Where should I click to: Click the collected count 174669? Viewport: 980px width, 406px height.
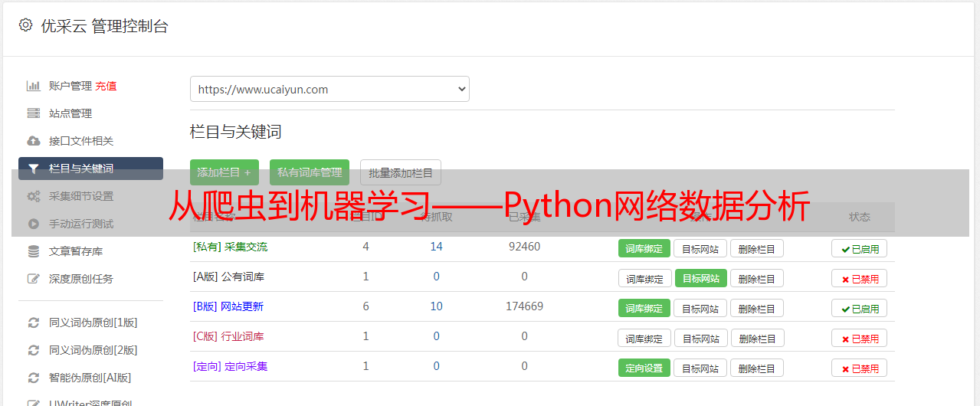pos(524,306)
